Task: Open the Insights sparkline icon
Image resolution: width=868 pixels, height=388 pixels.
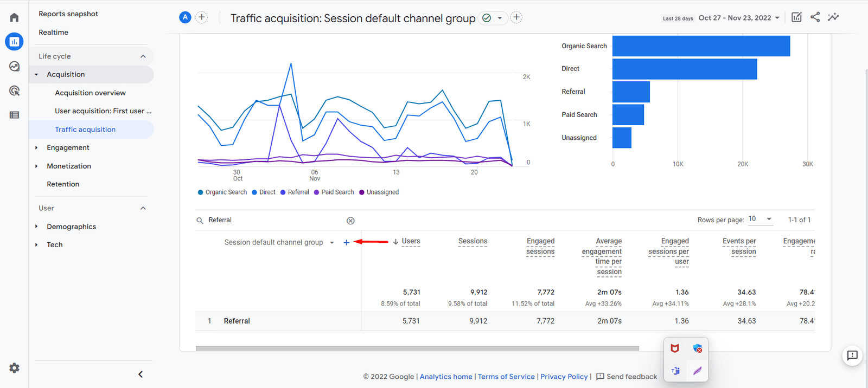Action: [x=833, y=17]
